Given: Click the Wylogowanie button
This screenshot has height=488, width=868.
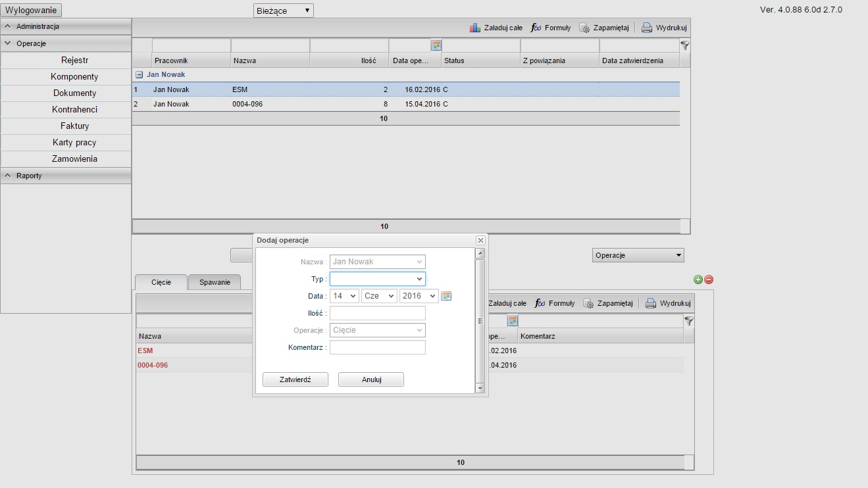Looking at the screenshot, I should 32,10.
